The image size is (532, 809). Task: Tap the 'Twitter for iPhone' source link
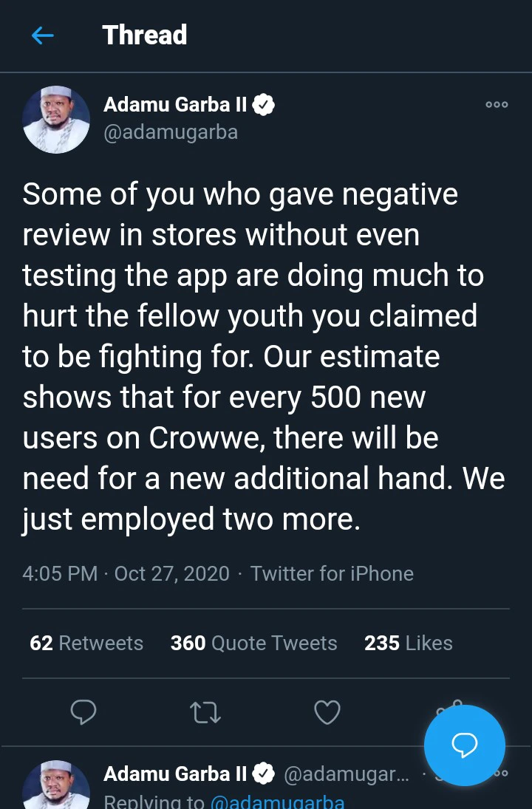(332, 573)
